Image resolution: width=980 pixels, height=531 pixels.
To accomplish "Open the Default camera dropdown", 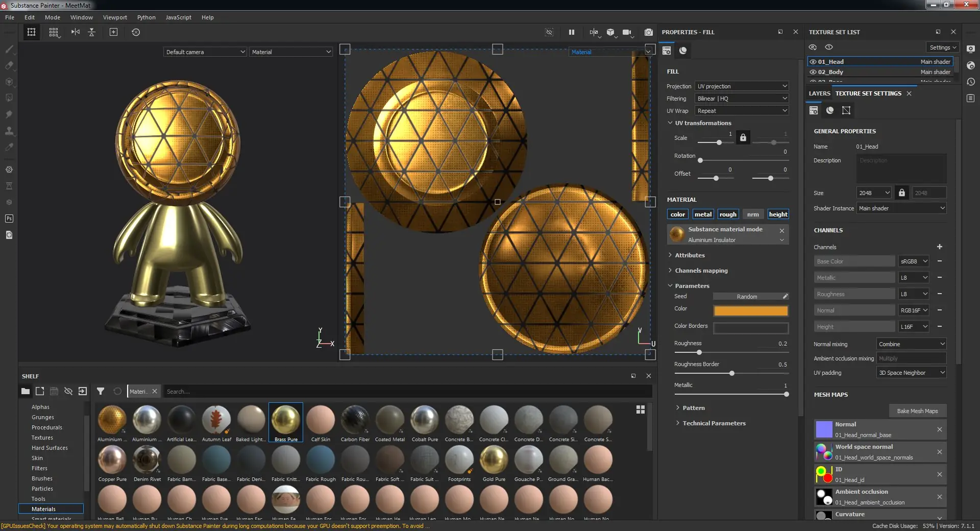I will click(x=205, y=52).
